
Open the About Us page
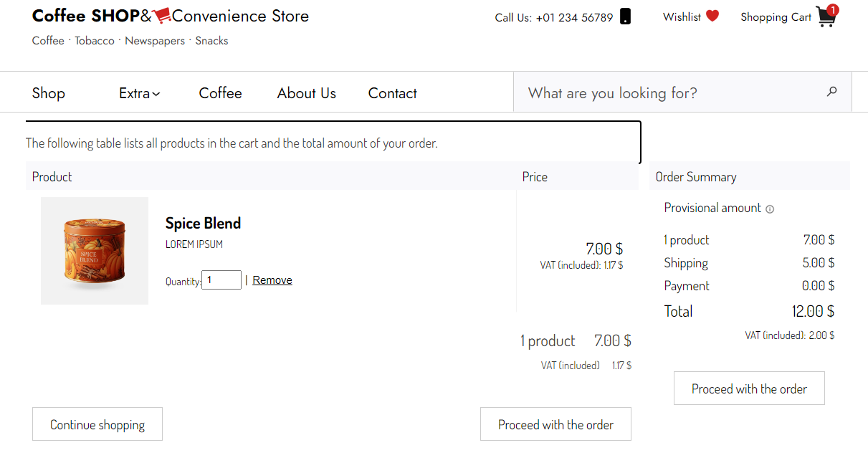pos(306,93)
